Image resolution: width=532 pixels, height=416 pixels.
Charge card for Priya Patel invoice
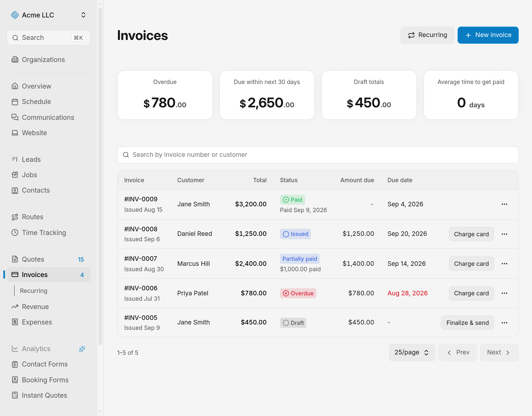(x=471, y=293)
